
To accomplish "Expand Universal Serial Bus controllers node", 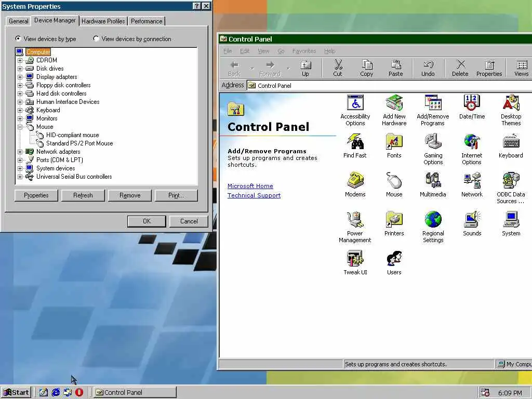I will tap(20, 177).
